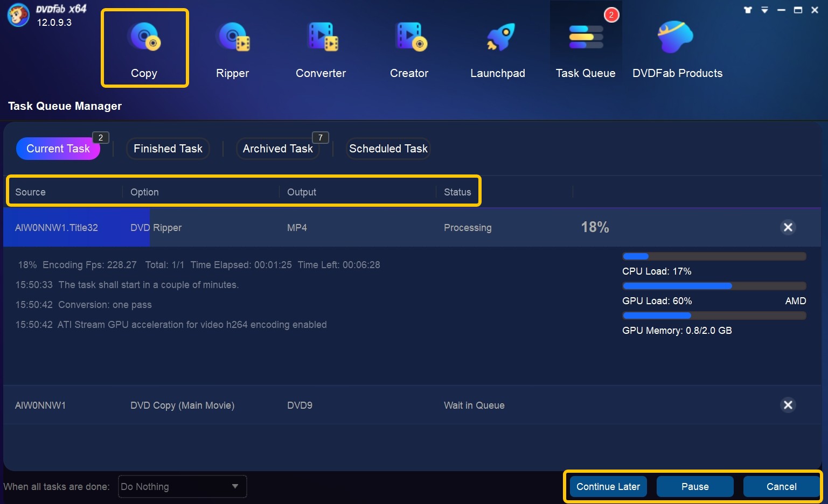
Task: Open the skin shirt icon menu
Action: tap(748, 10)
